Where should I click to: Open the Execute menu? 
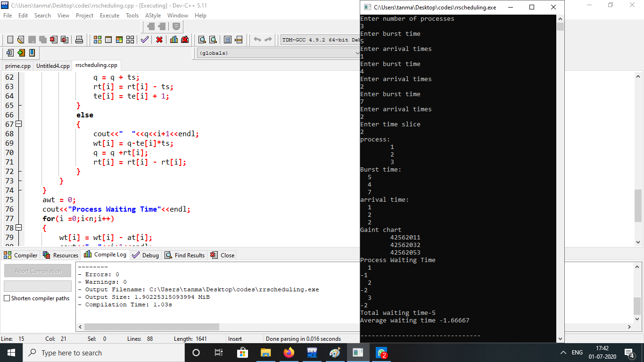click(x=109, y=15)
